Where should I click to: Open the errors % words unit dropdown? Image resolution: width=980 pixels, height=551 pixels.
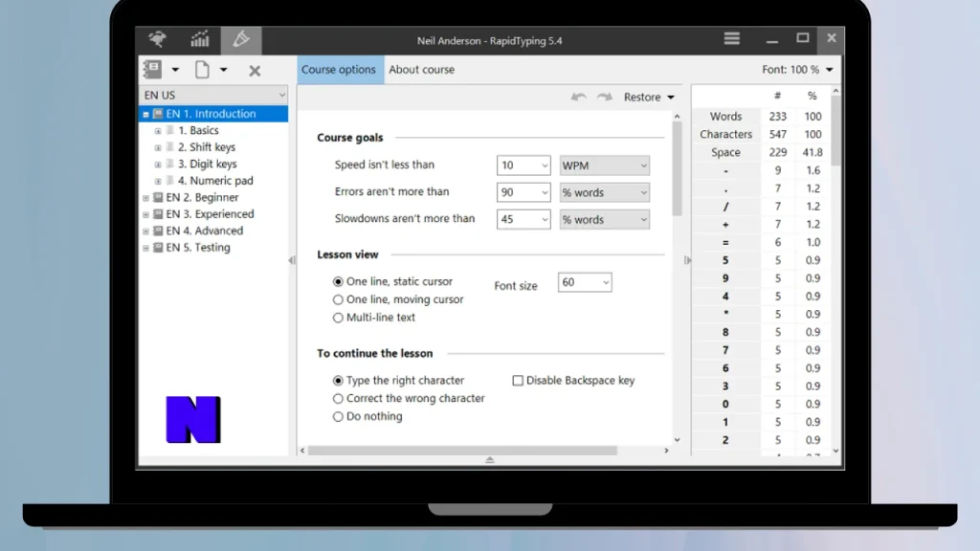(x=605, y=192)
